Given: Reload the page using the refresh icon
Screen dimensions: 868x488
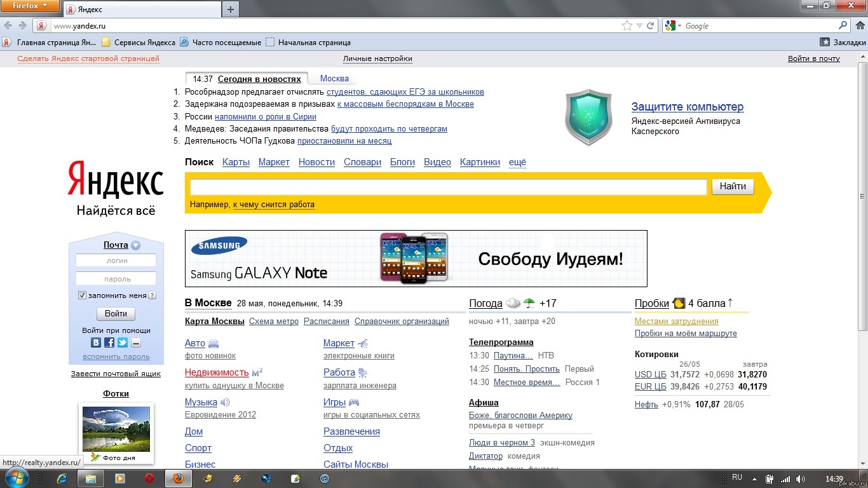Looking at the screenshot, I should pos(650,26).
